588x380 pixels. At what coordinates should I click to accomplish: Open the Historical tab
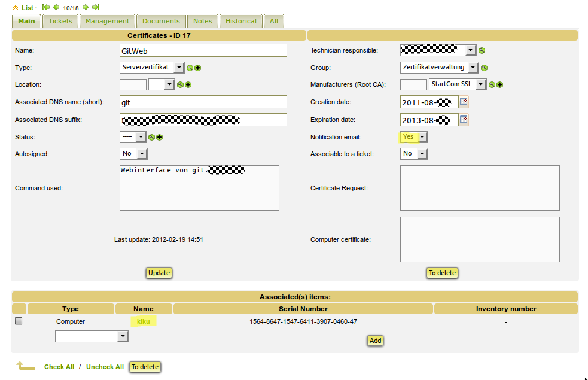tap(241, 21)
